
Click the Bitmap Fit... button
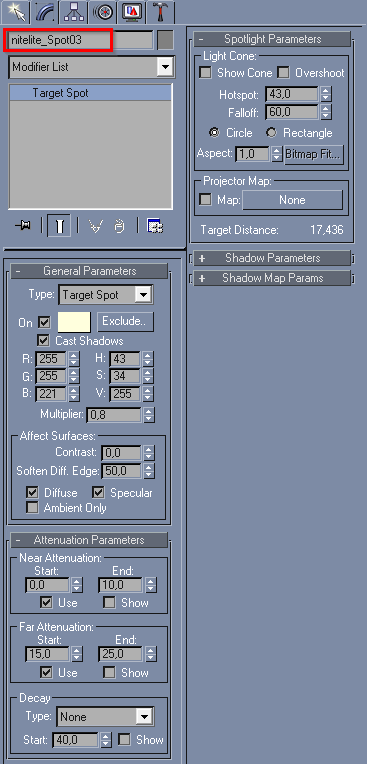314,154
